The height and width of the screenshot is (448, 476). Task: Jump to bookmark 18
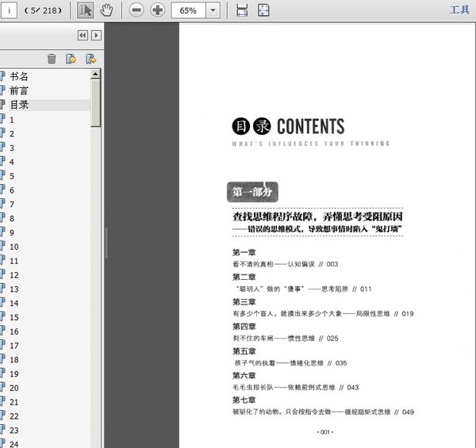(14, 360)
